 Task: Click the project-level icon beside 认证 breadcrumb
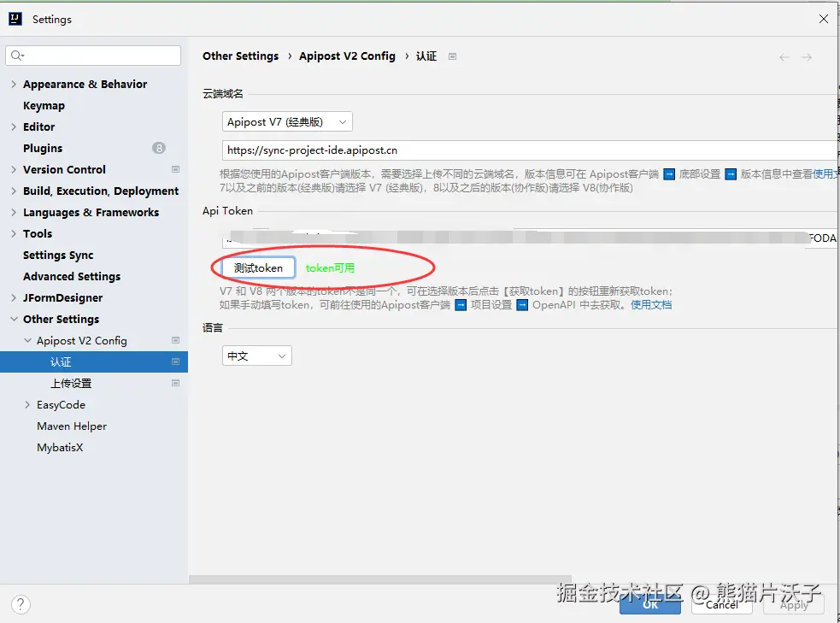[x=452, y=56]
